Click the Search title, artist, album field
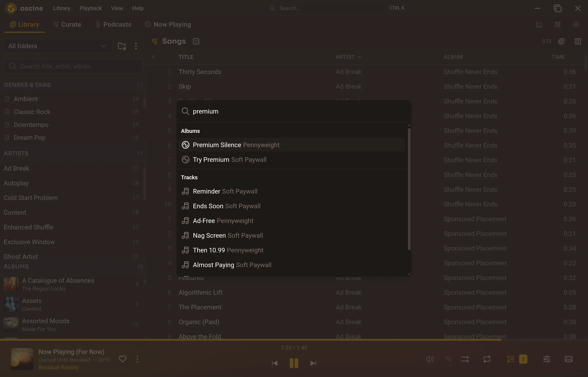Viewport: 588px width, 377px height. pyautogui.click(x=73, y=66)
